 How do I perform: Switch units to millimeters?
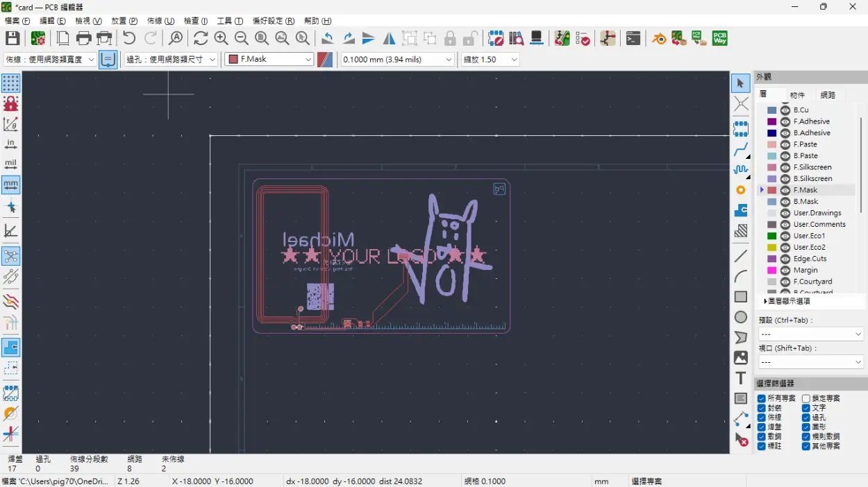[x=10, y=185]
